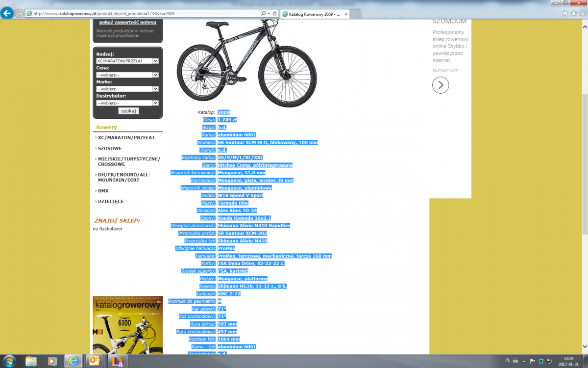Open the XC/MARATON/PRZEŁAJ category

pos(126,138)
